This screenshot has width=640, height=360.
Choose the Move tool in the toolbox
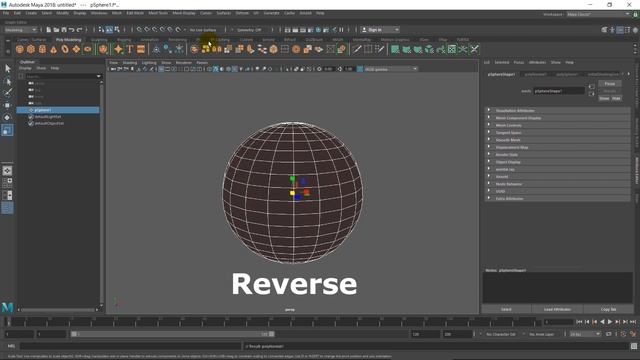click(x=7, y=105)
